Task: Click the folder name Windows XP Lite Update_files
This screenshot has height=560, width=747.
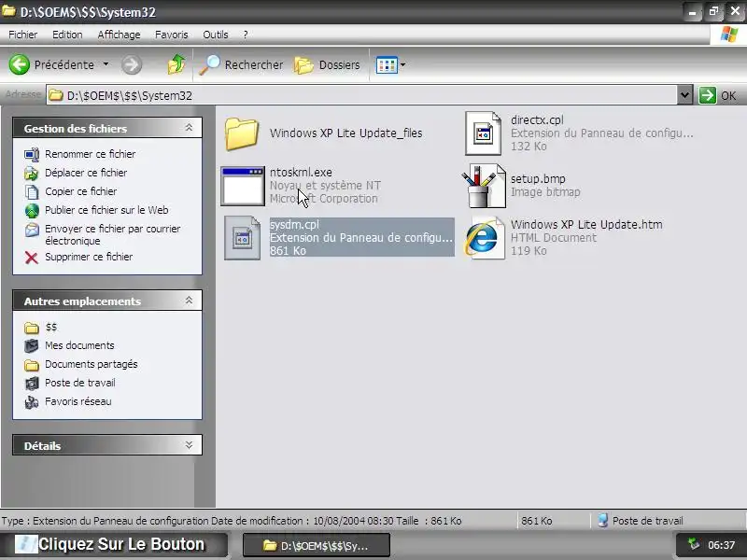Action: point(345,133)
